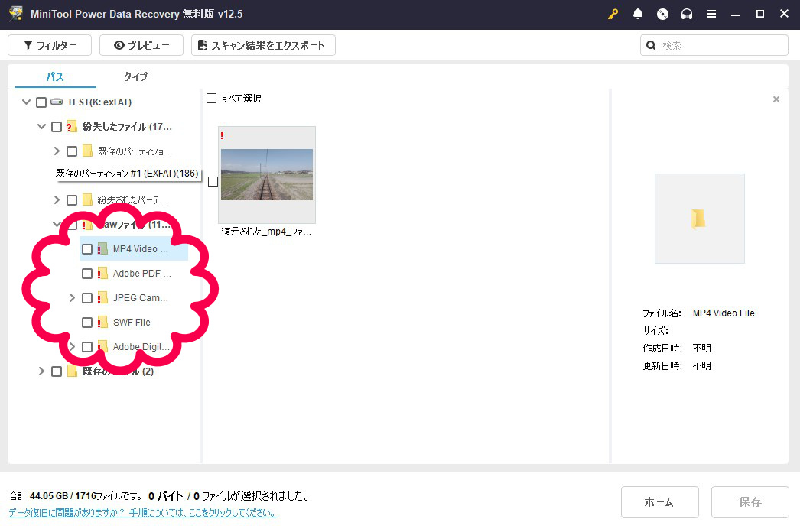The image size is (800, 532).
Task: Check the JPEG Cam checkbox
Action: pos(87,298)
